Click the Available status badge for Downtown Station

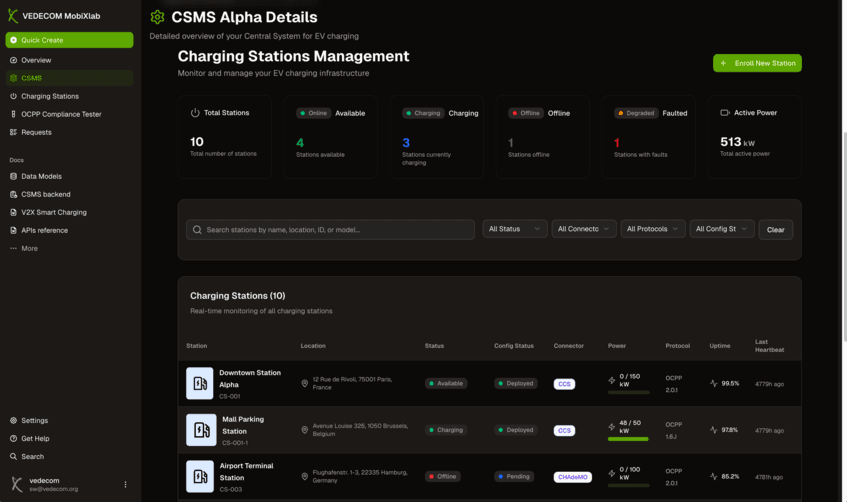(x=446, y=383)
